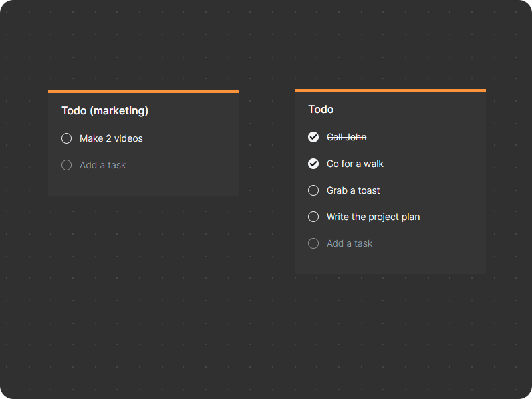
Task: Edit the Grab a toast task text
Action: [x=353, y=190]
